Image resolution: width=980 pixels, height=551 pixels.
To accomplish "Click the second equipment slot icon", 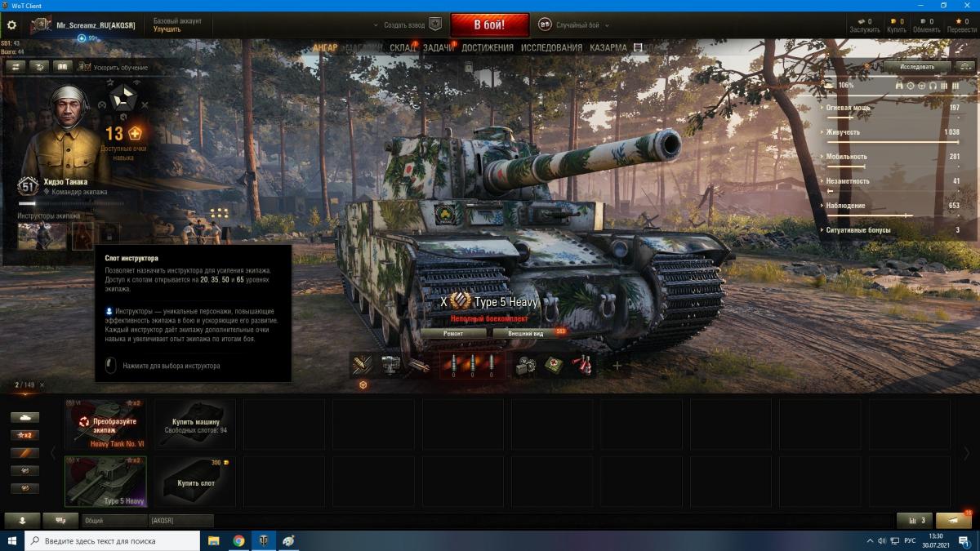I will click(390, 365).
